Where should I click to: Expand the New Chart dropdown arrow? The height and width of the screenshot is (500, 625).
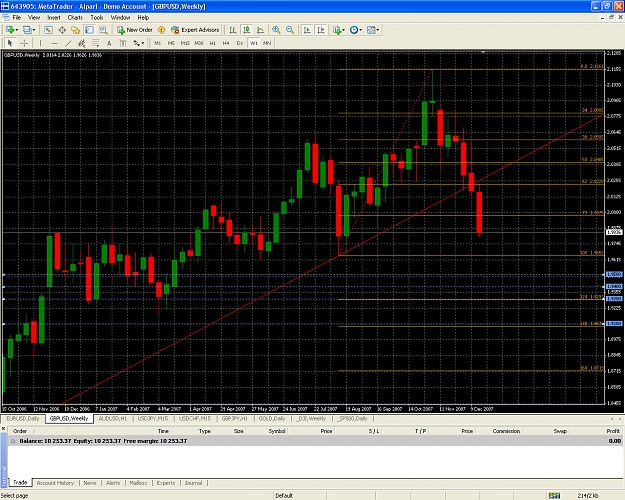[17, 30]
